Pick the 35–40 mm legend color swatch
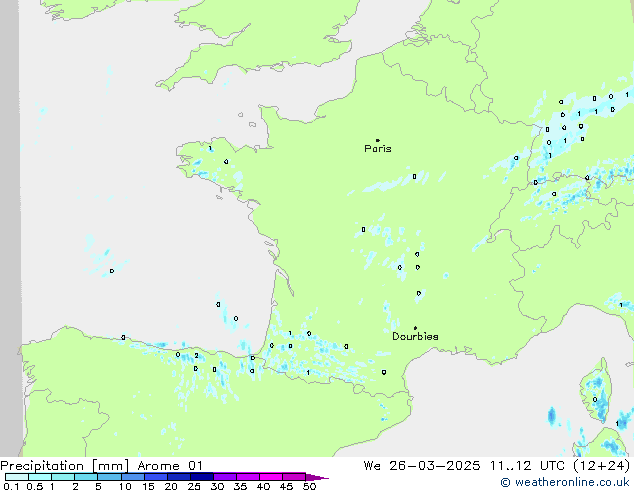Image resolution: width=634 pixels, height=490 pixels. pos(248,477)
